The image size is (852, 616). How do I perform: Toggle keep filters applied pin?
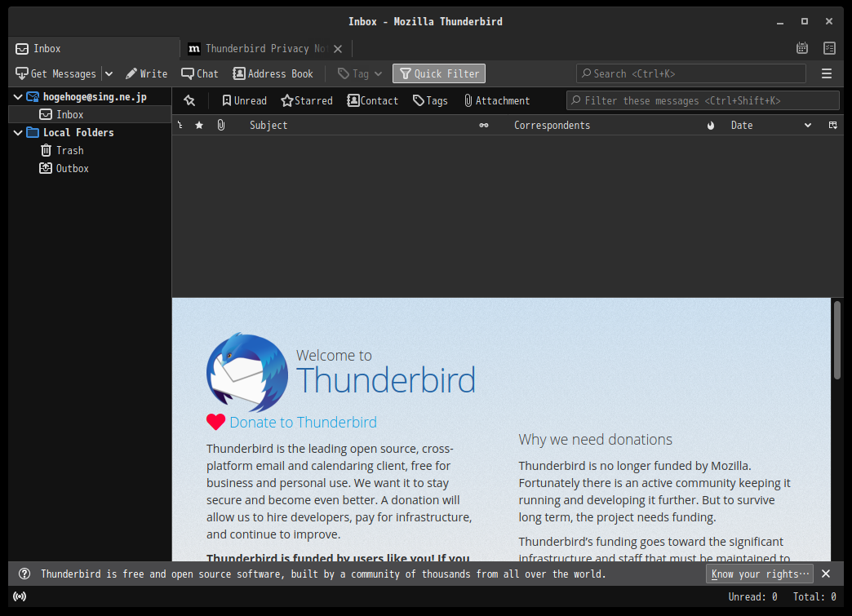click(x=189, y=100)
